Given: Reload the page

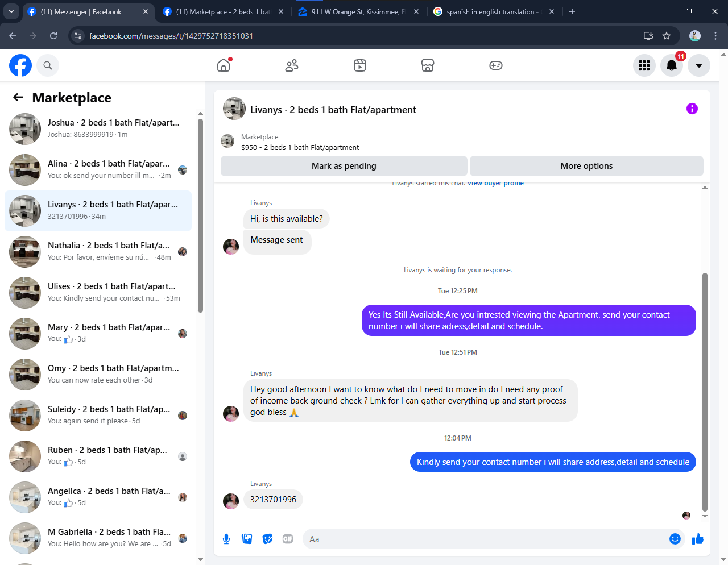Looking at the screenshot, I should point(53,36).
